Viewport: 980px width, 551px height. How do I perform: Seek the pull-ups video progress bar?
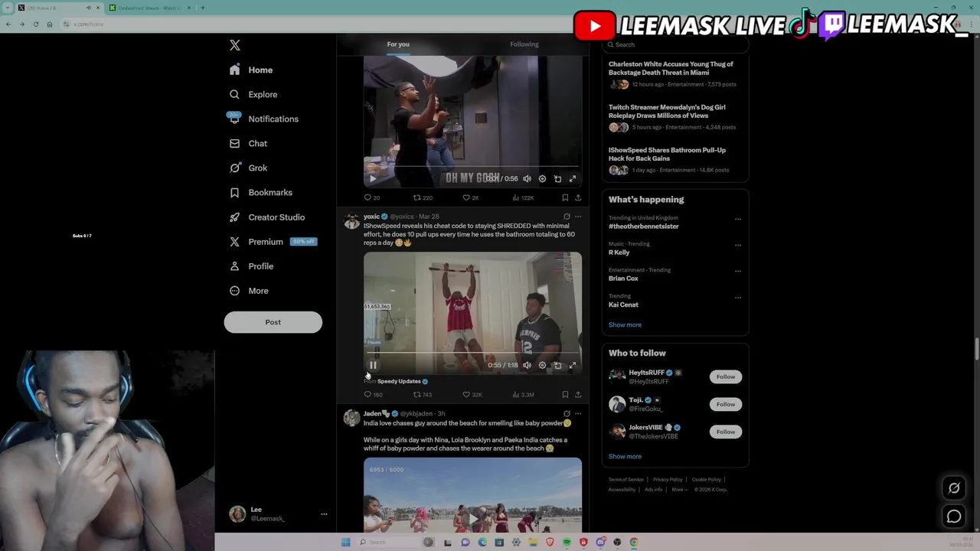[x=472, y=353]
